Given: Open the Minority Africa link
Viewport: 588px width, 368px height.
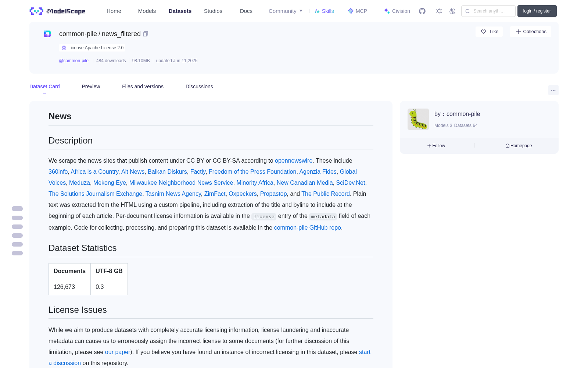Looking at the screenshot, I should click(x=255, y=183).
